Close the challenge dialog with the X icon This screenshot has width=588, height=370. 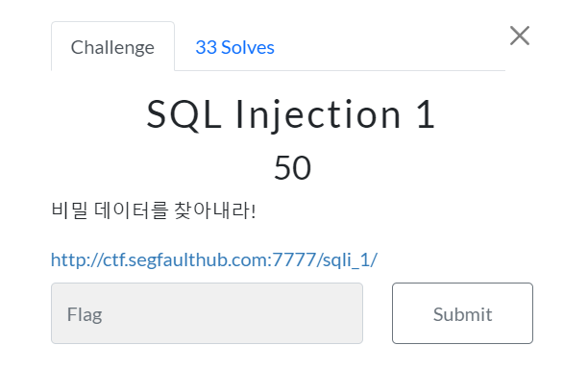(520, 36)
